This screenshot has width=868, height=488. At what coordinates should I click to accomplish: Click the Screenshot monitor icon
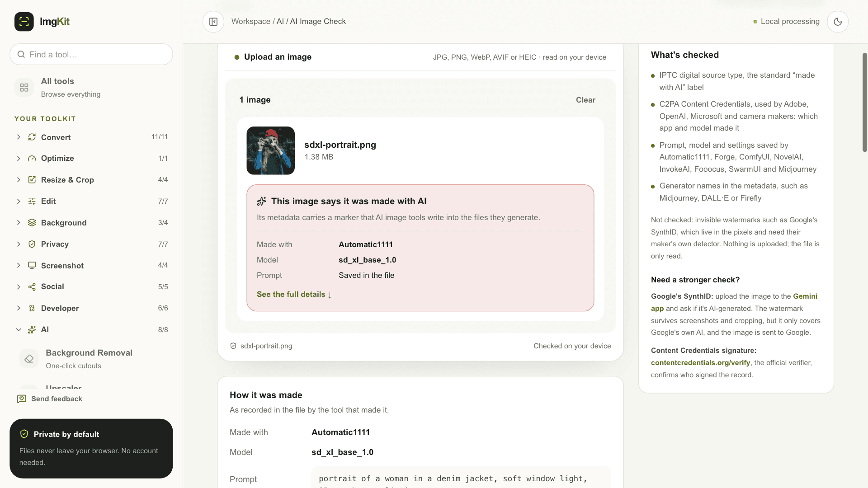click(32, 265)
